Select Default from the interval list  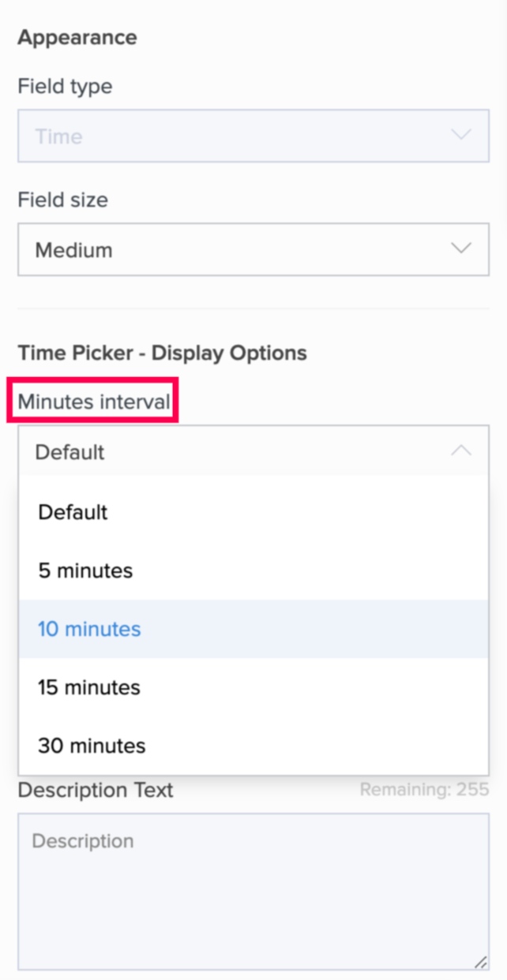[x=73, y=512]
